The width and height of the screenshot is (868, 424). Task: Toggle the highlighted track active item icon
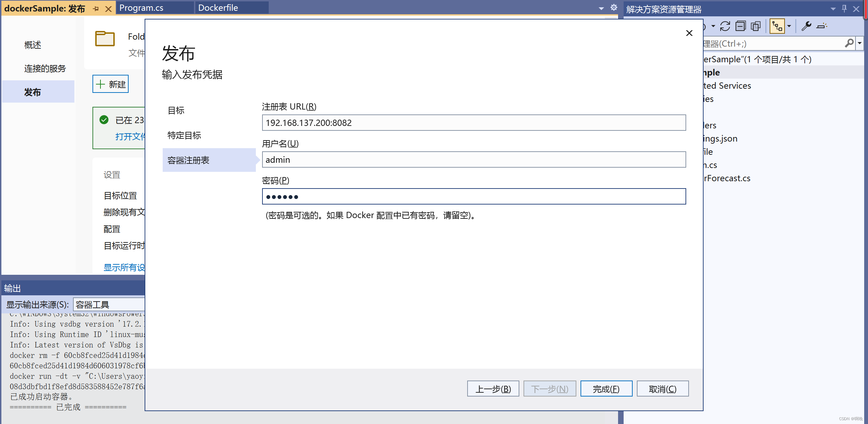click(x=777, y=26)
